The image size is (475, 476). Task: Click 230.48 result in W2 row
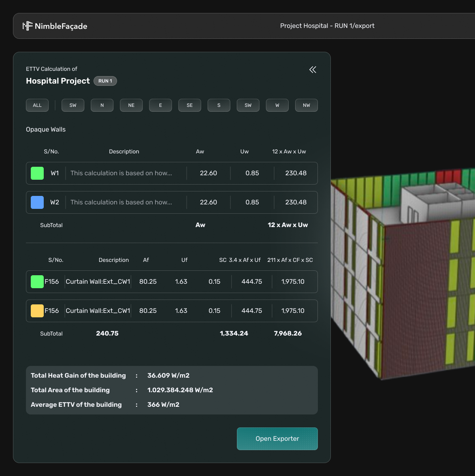(296, 202)
